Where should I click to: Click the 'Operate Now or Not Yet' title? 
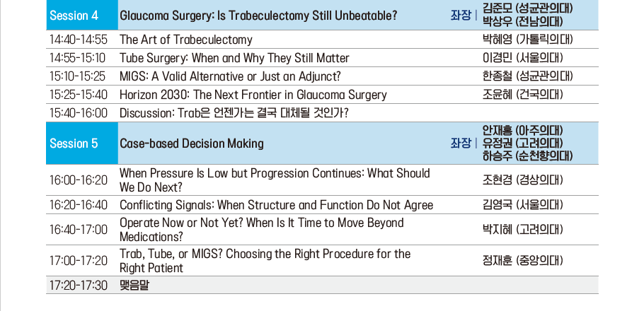tap(261, 229)
